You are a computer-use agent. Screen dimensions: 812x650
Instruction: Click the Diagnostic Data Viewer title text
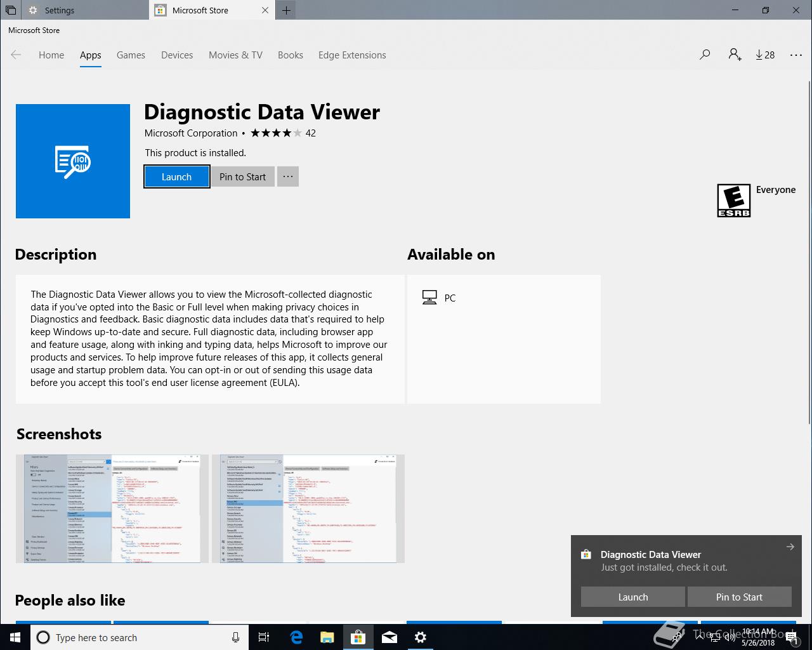click(x=262, y=112)
